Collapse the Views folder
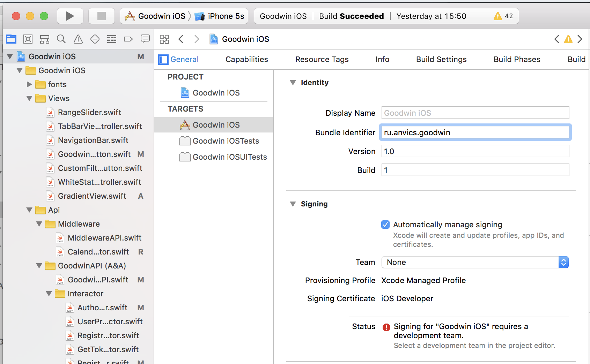This screenshot has width=590, height=364. (29, 98)
